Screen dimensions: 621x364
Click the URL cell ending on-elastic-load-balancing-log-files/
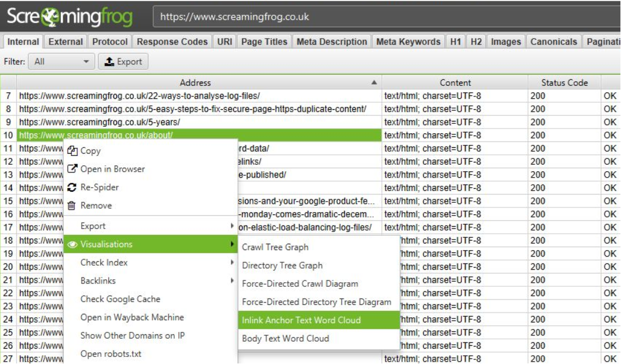tap(309, 227)
